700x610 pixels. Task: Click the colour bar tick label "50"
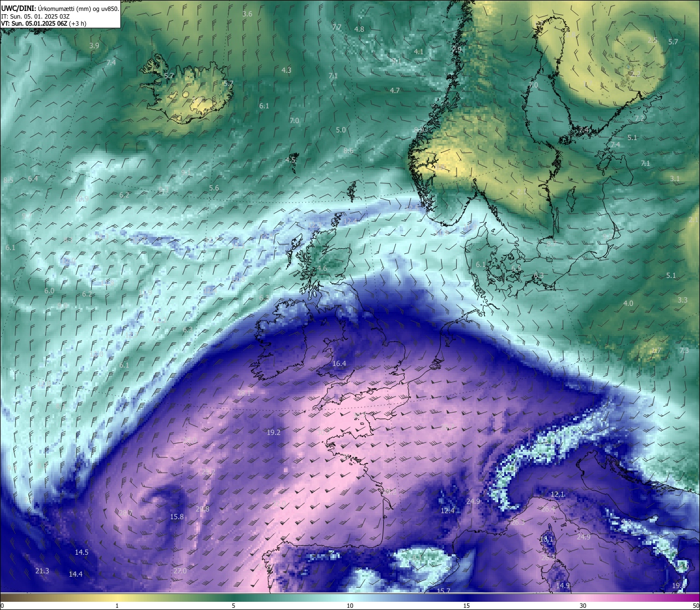696,606
